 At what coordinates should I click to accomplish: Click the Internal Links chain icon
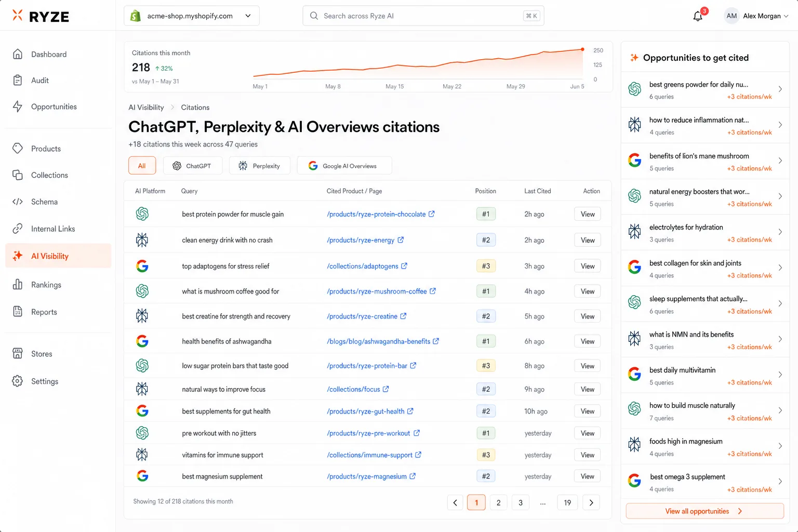[18, 229]
